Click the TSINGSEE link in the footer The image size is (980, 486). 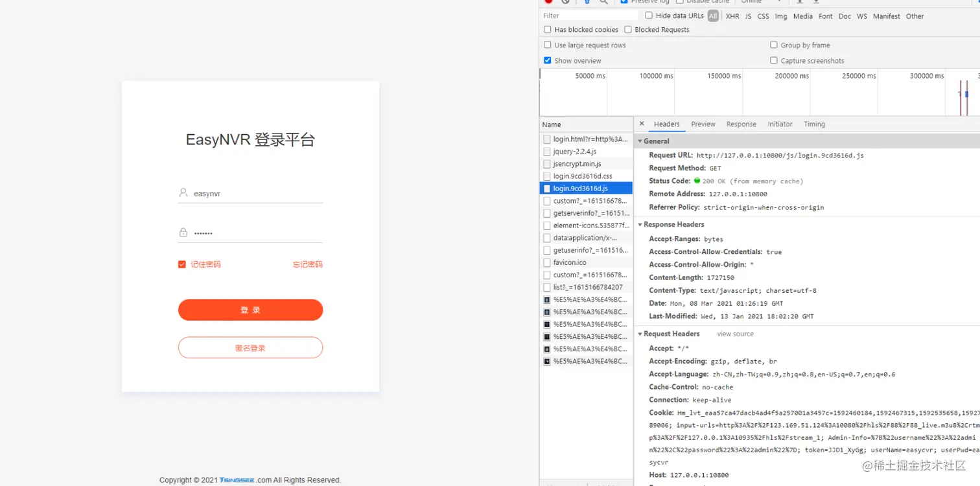click(237, 480)
